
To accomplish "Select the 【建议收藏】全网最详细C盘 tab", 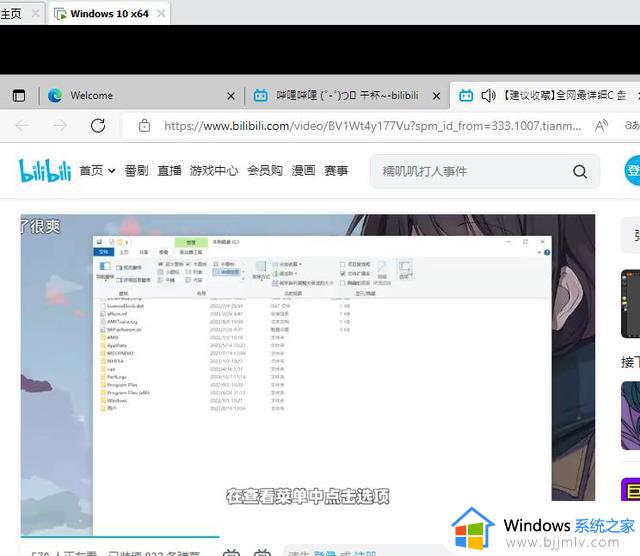I will click(x=547, y=96).
